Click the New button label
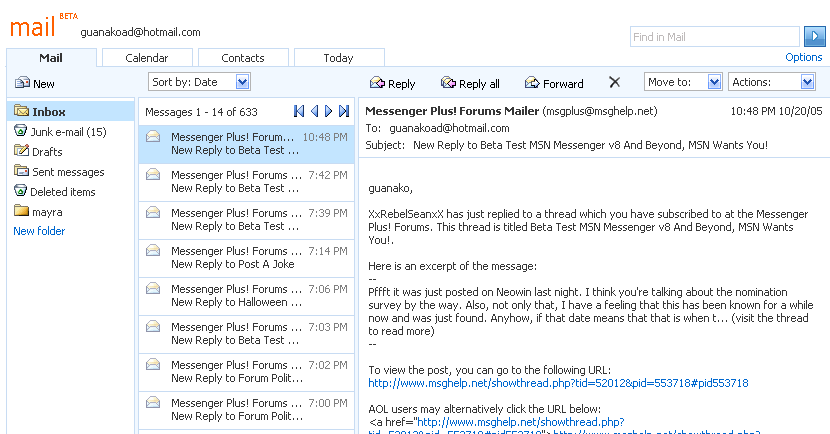Screen dimensions: 830x434 (x=43, y=84)
